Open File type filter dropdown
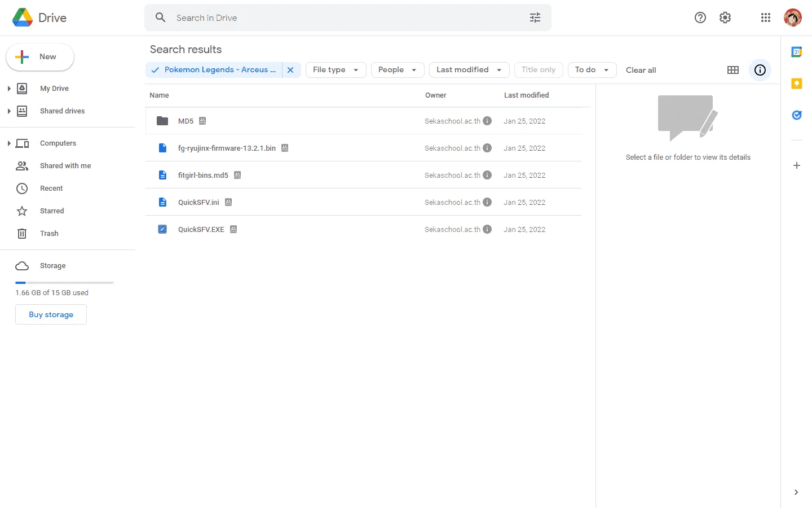Screen dimensions: 812x508 coord(336,70)
